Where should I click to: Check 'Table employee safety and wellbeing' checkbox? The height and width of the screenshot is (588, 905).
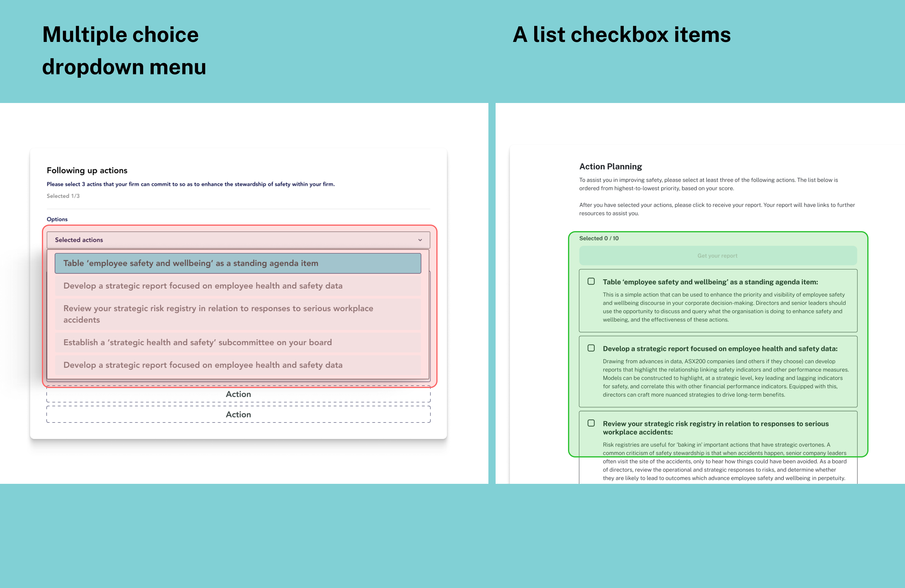tap(591, 281)
